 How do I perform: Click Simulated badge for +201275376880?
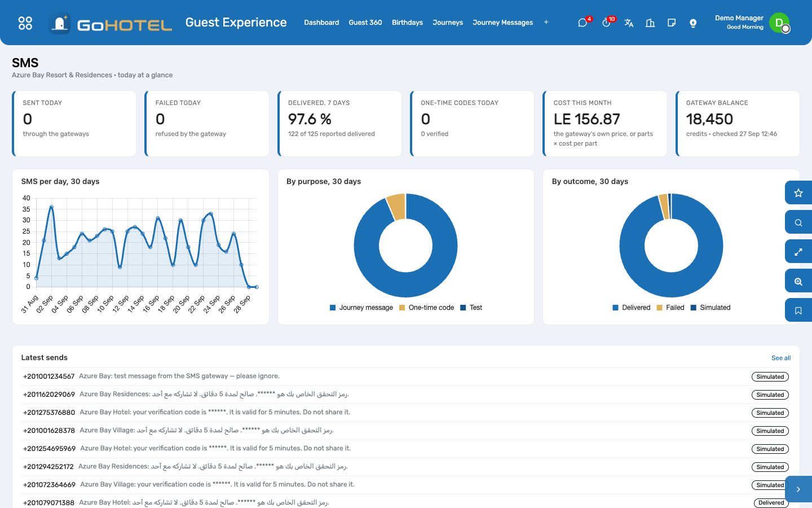[770, 413]
